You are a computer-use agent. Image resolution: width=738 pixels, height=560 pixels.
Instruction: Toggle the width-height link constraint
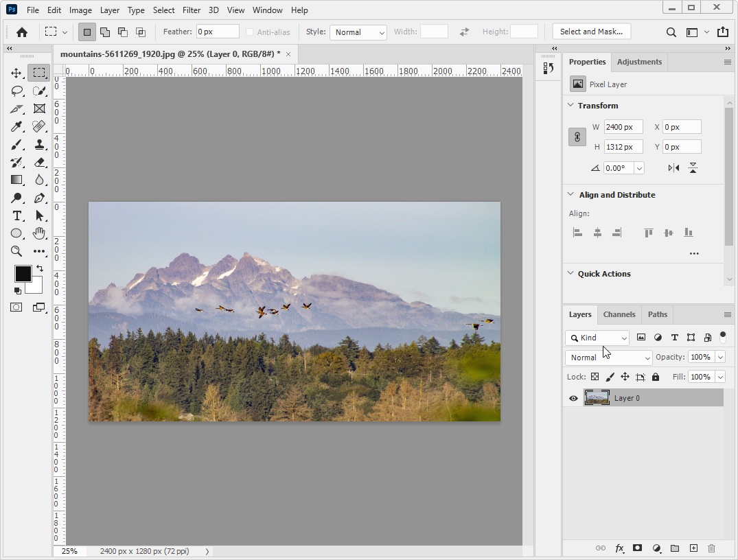coord(577,137)
